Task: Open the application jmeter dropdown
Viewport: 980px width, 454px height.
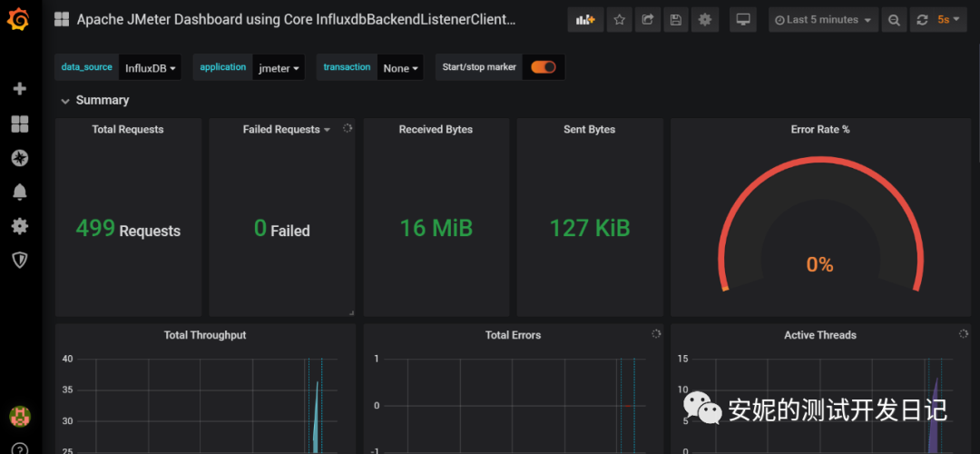Action: (279, 67)
